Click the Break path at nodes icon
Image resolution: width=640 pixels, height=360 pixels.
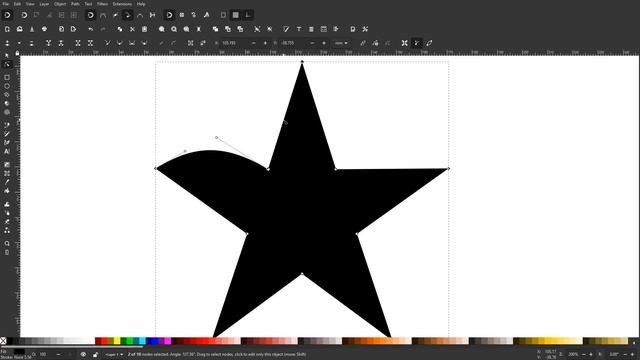tap(61, 43)
